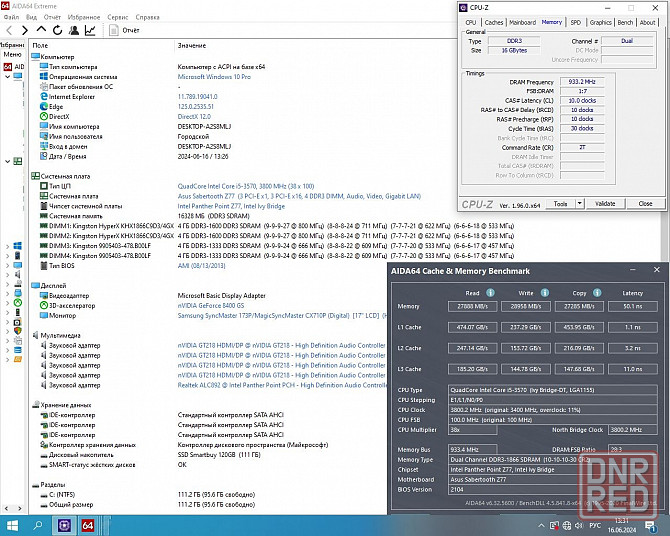The height and width of the screenshot is (536, 670).
Task: Open the nVIDIA GeForce 8400 GS link
Action: 211,306
